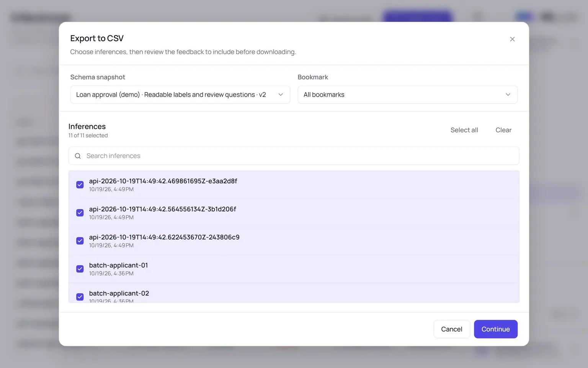Uncheck the e3aa2d8f inference checkbox

[x=80, y=185]
